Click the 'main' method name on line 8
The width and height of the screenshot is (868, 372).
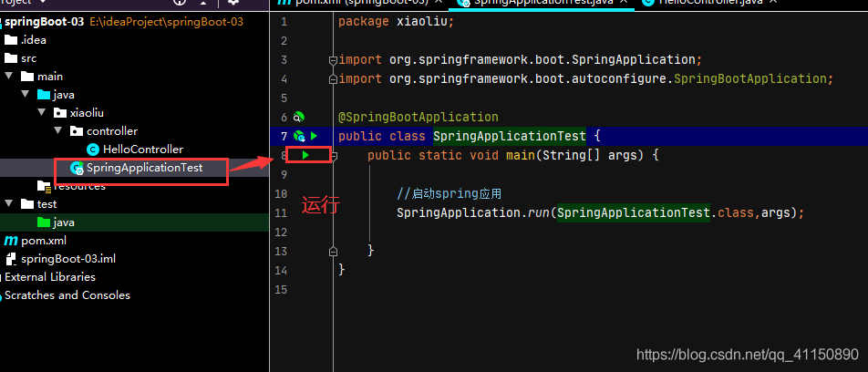click(x=521, y=156)
